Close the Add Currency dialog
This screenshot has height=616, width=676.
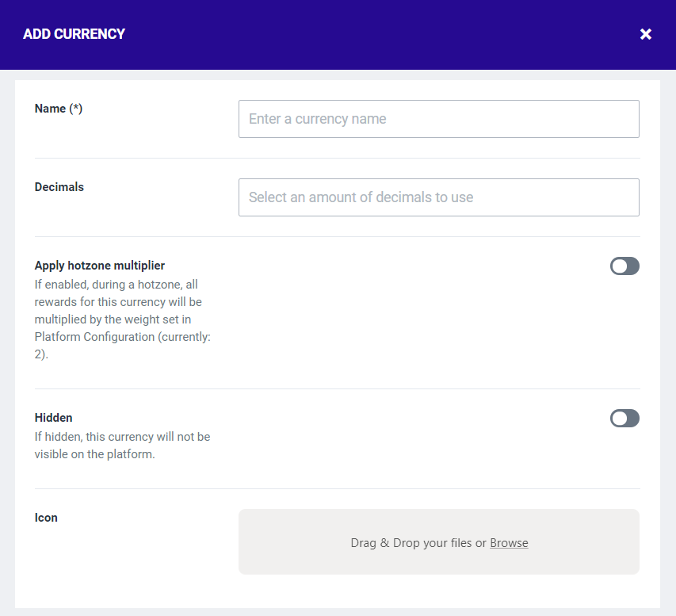646,34
